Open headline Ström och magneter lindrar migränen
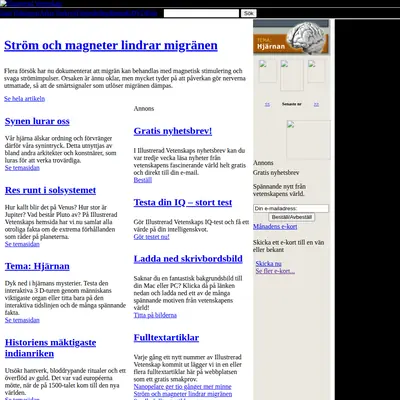The image size is (400, 400). click(x=111, y=45)
